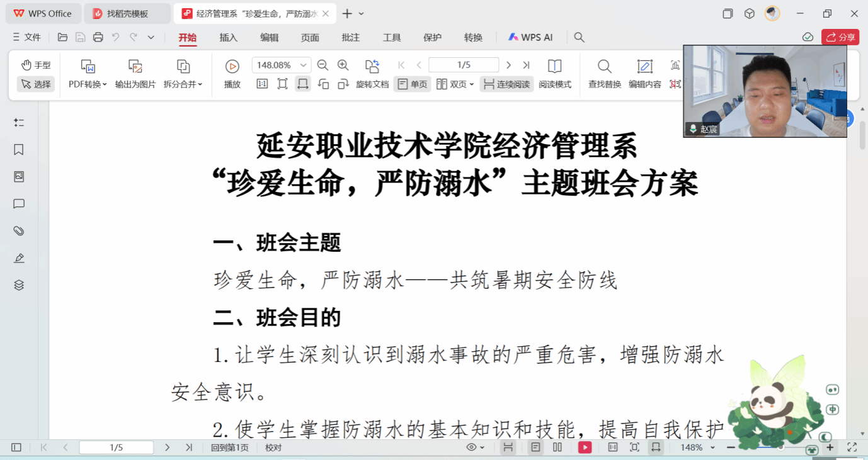Expand the PDF转换 dropdown
The height and width of the screenshot is (460, 868).
pos(88,84)
